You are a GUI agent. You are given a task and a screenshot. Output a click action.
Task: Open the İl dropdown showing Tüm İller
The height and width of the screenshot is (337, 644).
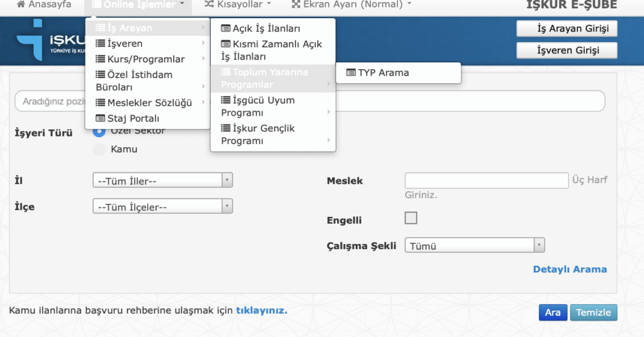pos(163,180)
